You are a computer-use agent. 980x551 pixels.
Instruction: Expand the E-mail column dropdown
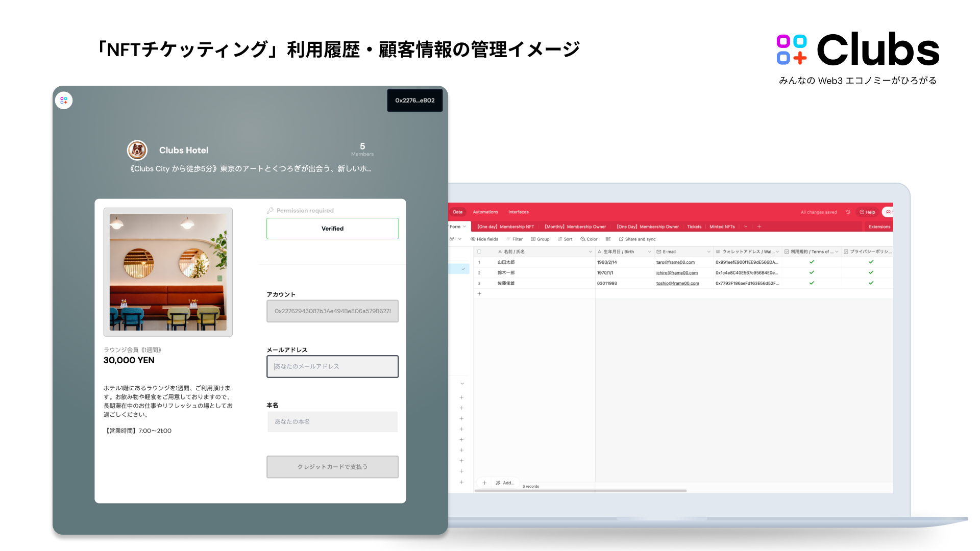(708, 252)
